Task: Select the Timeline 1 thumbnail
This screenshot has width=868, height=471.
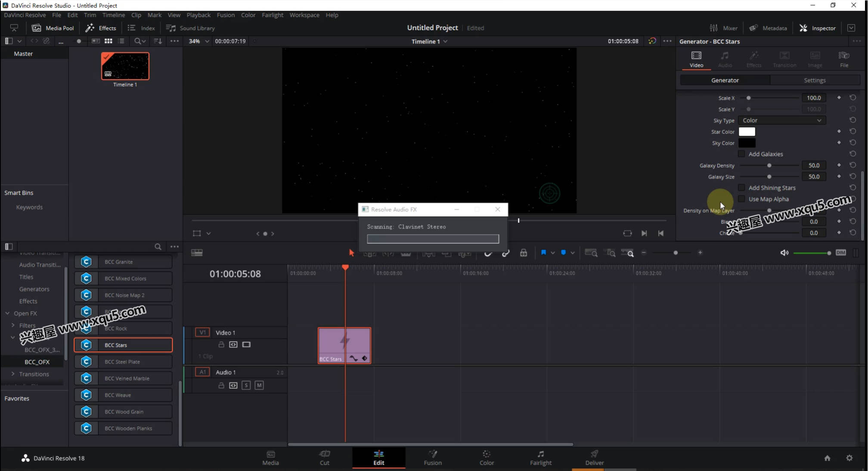Action: tap(125, 66)
